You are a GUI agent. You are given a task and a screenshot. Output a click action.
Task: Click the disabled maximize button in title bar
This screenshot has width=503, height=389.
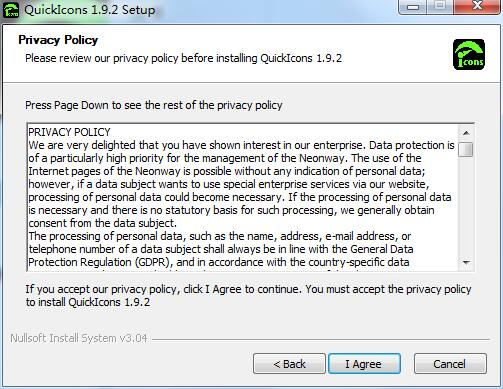[440, 7]
